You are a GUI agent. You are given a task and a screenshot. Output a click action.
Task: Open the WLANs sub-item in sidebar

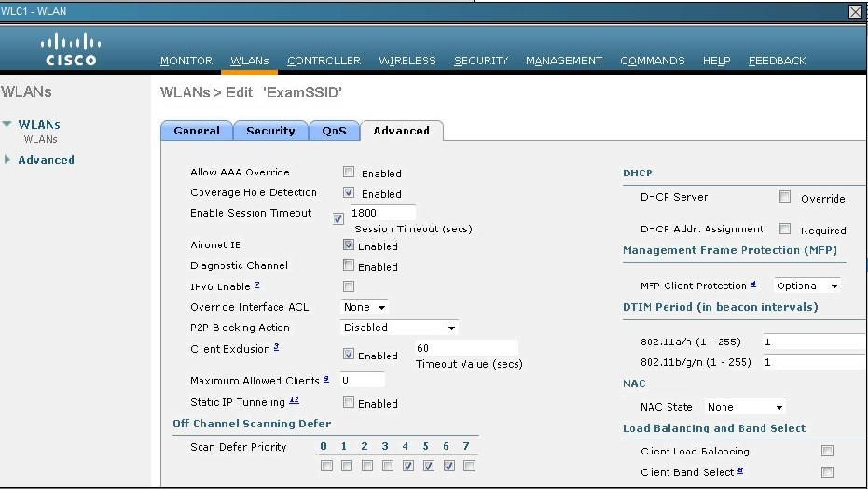(40, 139)
